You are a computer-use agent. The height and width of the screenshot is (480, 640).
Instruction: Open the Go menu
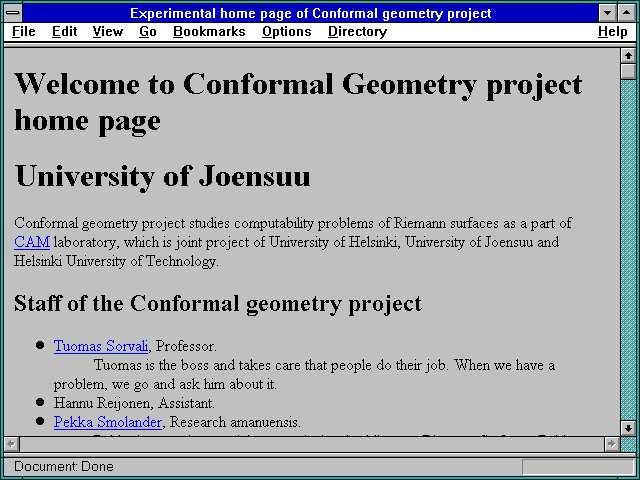point(147,31)
